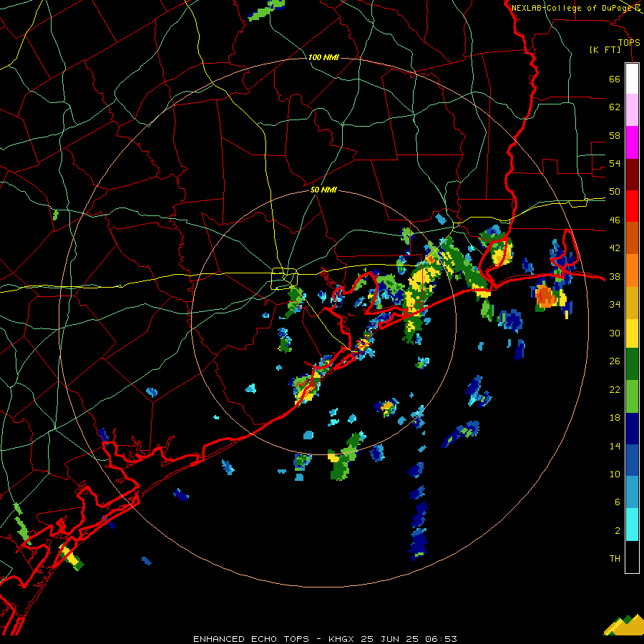Viewport: 644px width, 644px height.
Task: Select the black TH legend swatch
Action: [x=632, y=557]
